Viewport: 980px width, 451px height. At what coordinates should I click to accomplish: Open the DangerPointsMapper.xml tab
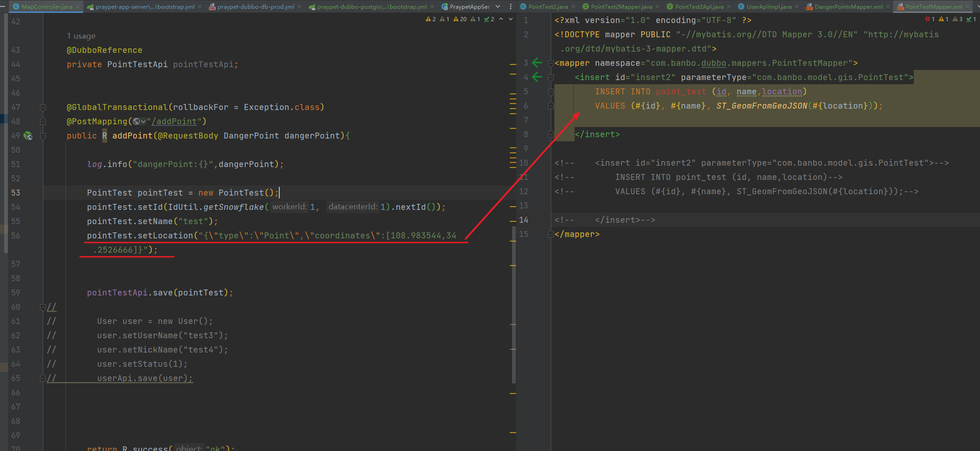[848, 6]
